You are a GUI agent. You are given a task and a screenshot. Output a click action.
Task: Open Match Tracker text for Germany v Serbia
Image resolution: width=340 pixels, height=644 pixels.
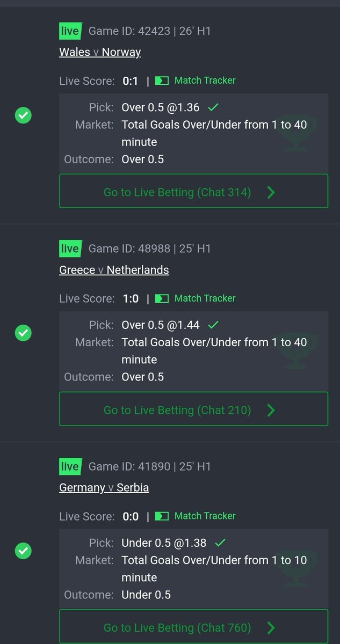click(205, 516)
